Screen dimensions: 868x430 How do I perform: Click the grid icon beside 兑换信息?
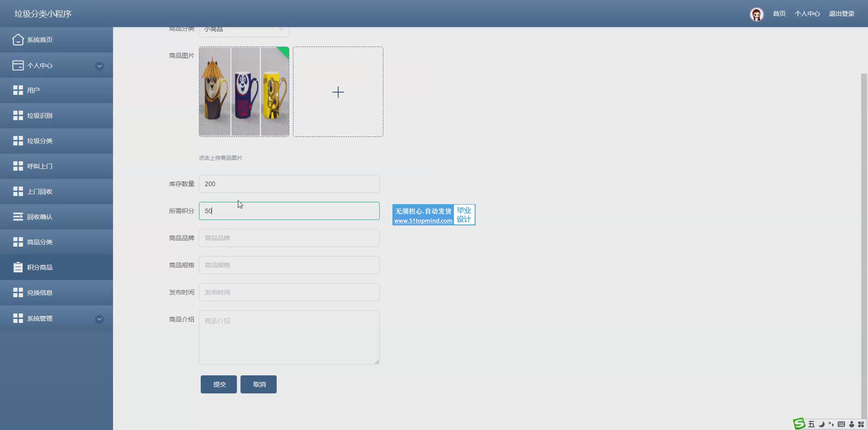[18, 293]
